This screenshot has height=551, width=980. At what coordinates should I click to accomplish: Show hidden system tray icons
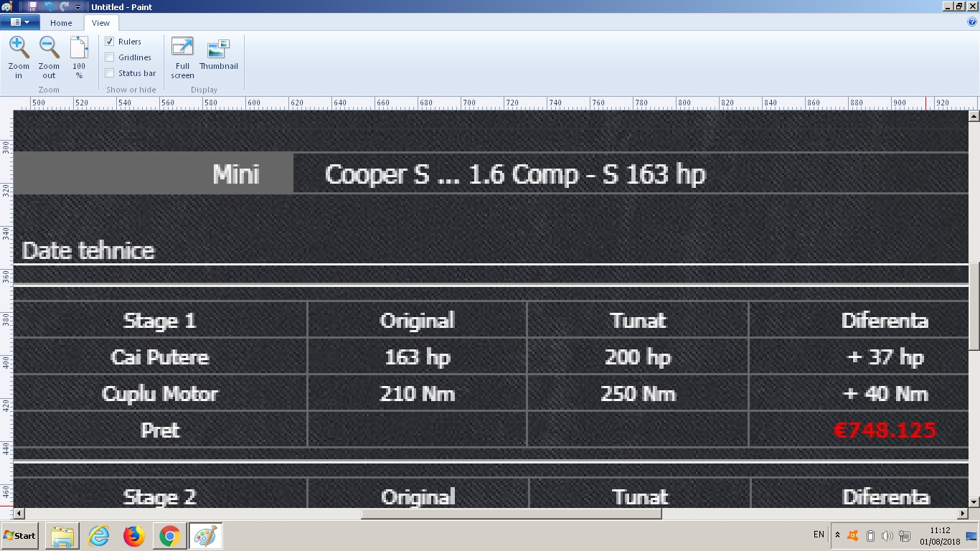[837, 535]
